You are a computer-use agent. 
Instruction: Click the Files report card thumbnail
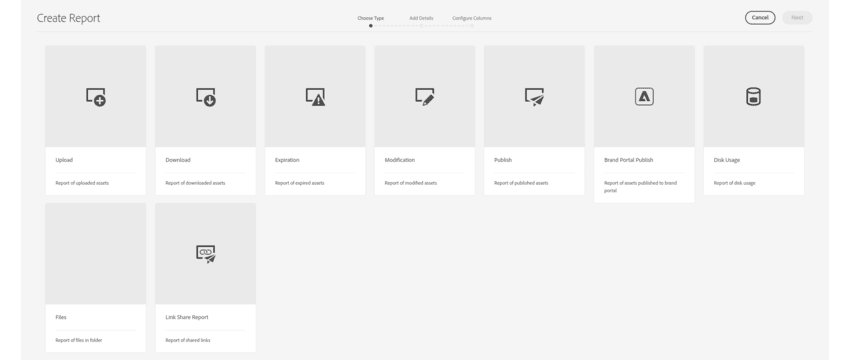click(x=96, y=254)
